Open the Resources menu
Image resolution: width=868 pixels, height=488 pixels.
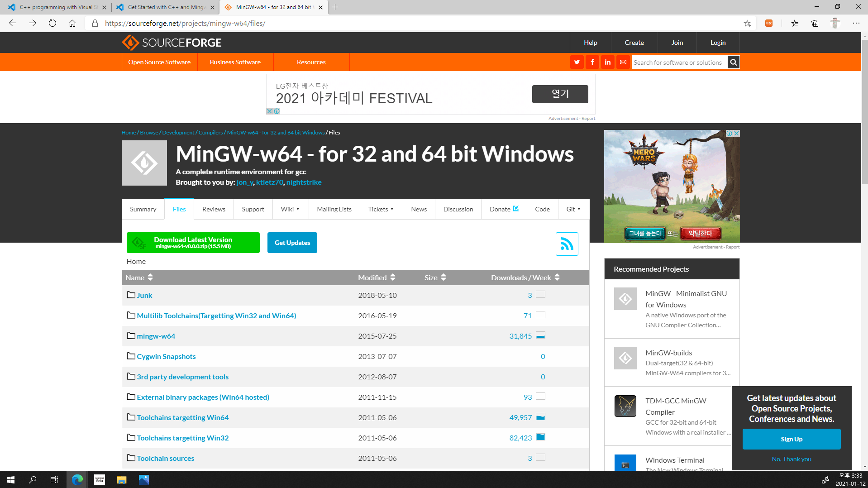311,62
